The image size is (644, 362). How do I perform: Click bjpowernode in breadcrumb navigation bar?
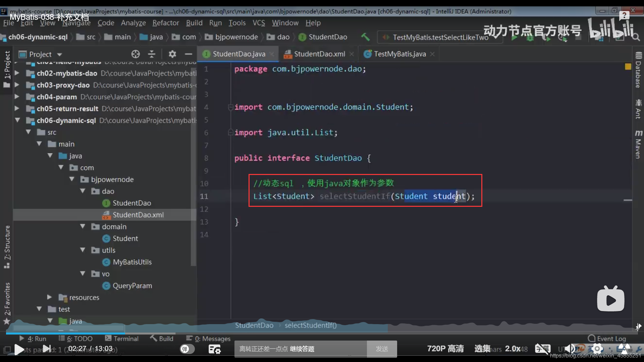(x=236, y=37)
